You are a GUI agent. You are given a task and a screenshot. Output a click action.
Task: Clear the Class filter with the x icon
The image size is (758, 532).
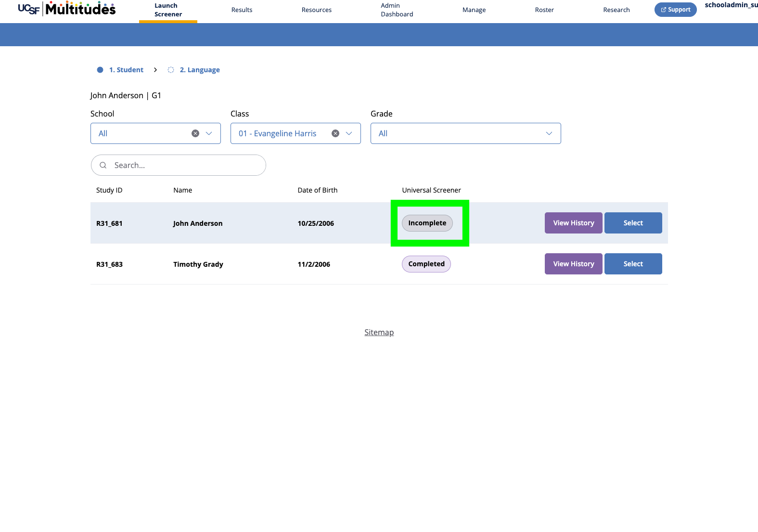coord(335,133)
